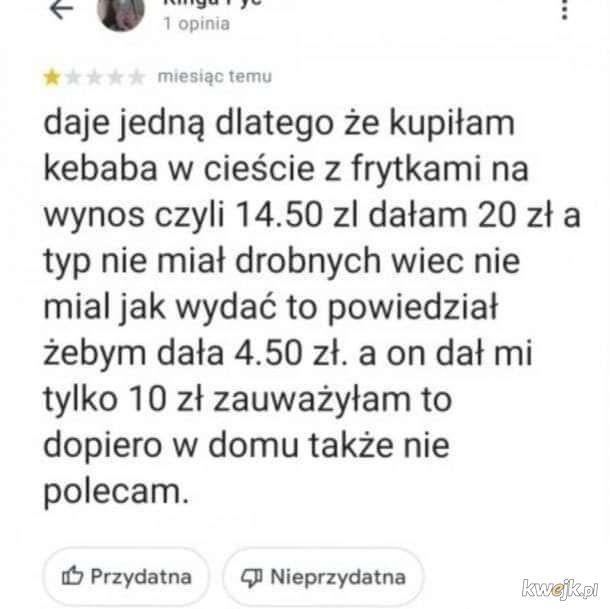The width and height of the screenshot is (610, 609).
Task: Click the review line starting 'daje jedną dlatego'
Action: 279,125
